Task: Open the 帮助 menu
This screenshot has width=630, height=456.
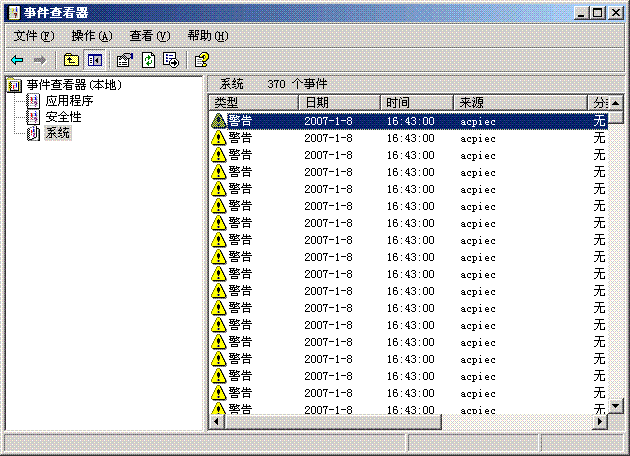Action: click(x=207, y=36)
